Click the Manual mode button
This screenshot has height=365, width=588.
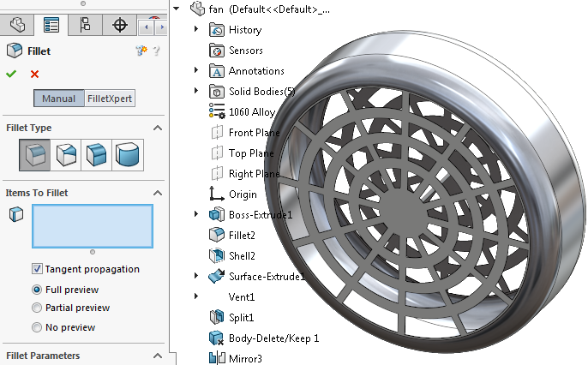click(59, 99)
